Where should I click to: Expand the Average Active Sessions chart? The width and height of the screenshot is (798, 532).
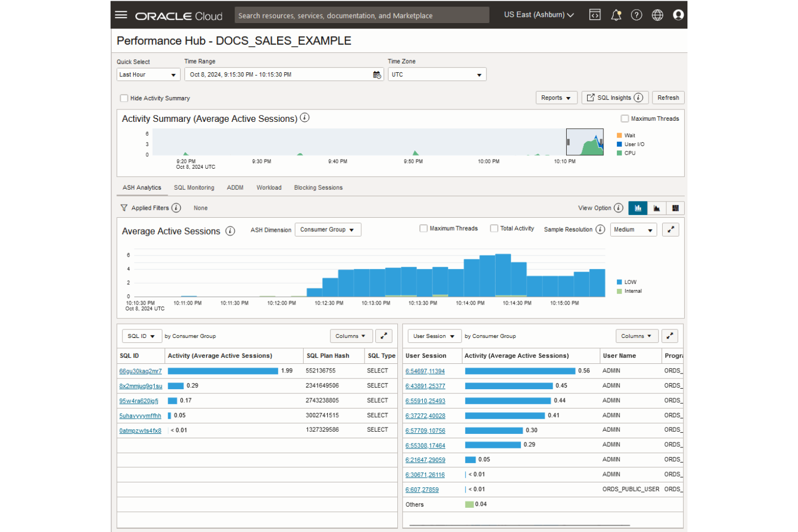(x=671, y=230)
